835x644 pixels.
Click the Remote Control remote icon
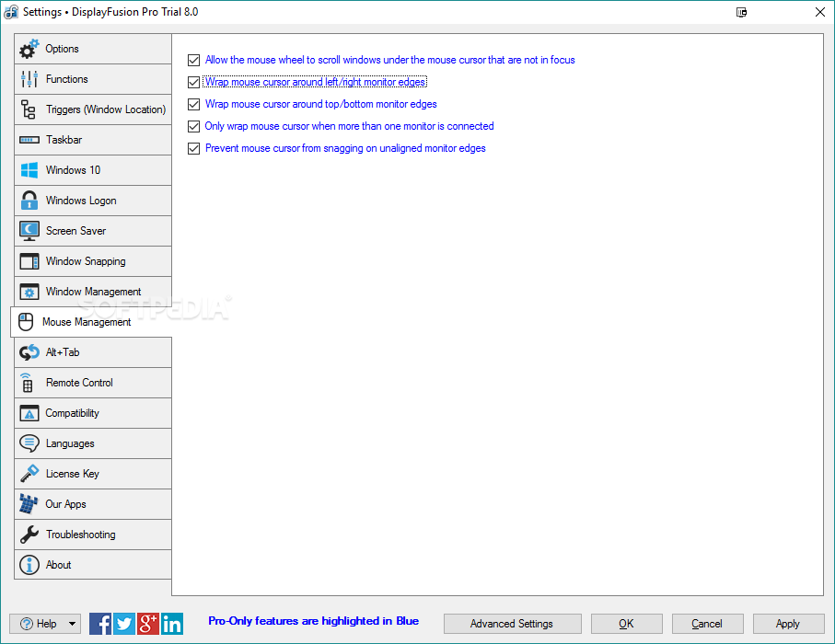[x=28, y=383]
